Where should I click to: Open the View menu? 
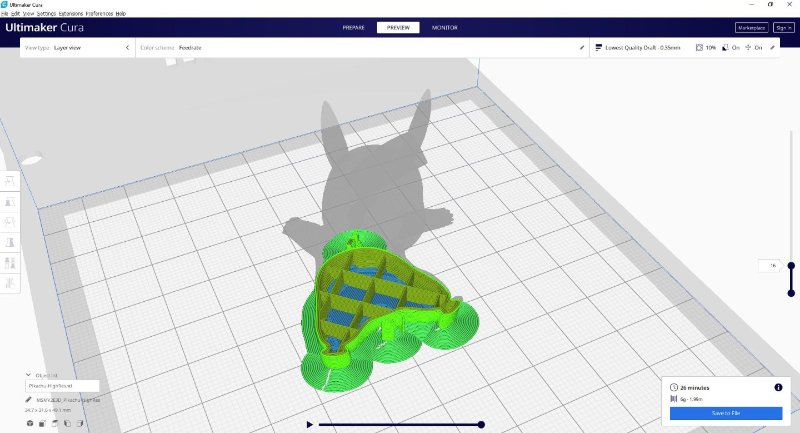coord(29,14)
